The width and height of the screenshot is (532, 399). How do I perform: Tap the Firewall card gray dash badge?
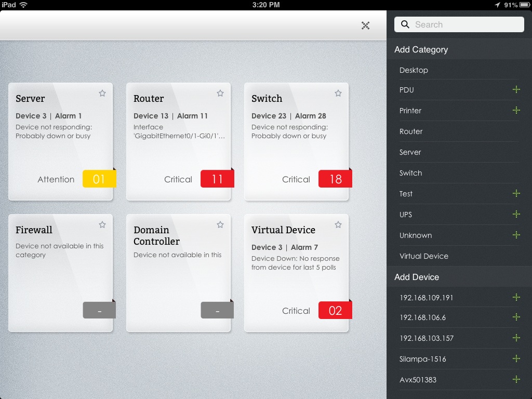tap(99, 310)
